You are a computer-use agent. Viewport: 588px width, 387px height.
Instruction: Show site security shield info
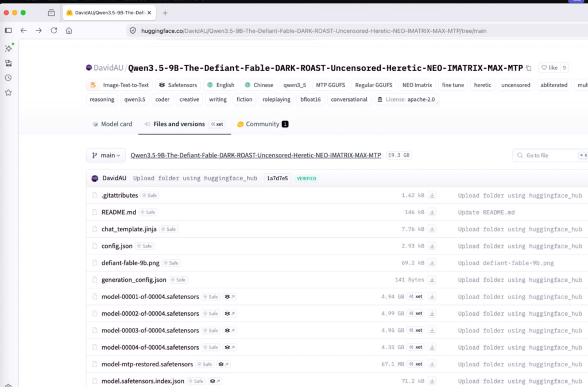pyautogui.click(x=133, y=31)
